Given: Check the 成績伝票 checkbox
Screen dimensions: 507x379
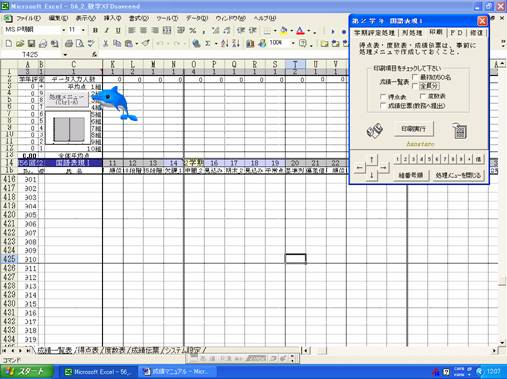Looking at the screenshot, I should [383, 105].
